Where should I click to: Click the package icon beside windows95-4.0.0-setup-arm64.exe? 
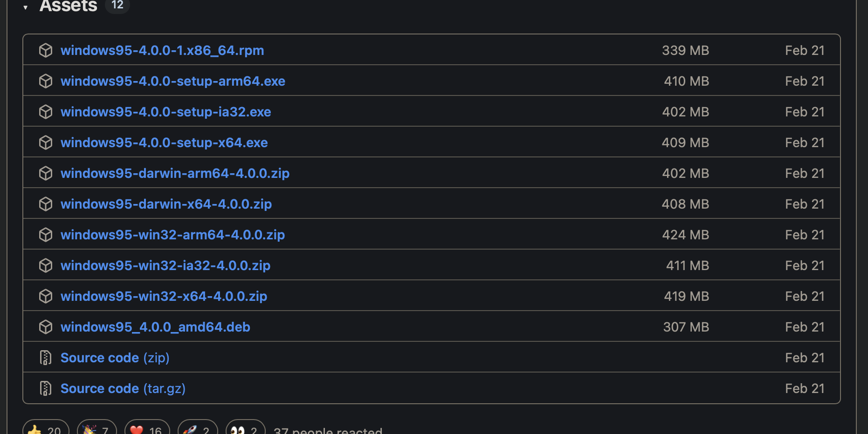(46, 81)
